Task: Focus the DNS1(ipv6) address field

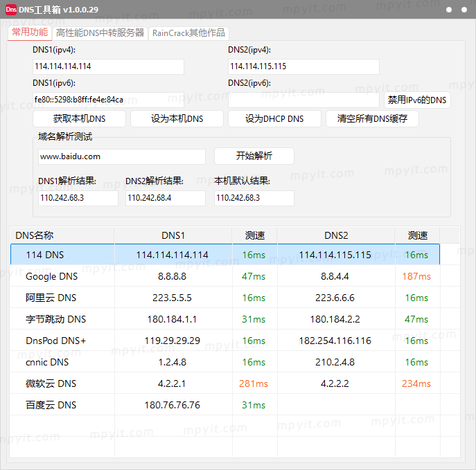Action: pyautogui.click(x=108, y=100)
